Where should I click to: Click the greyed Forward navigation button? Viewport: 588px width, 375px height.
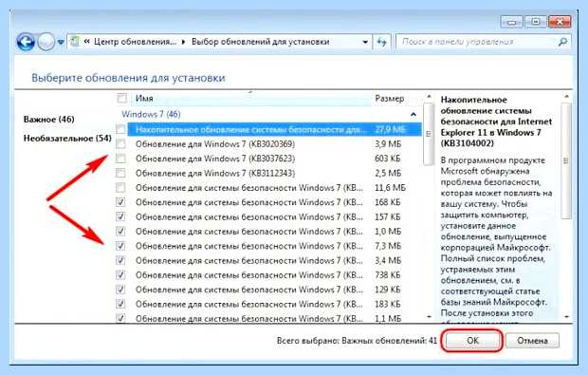point(46,42)
